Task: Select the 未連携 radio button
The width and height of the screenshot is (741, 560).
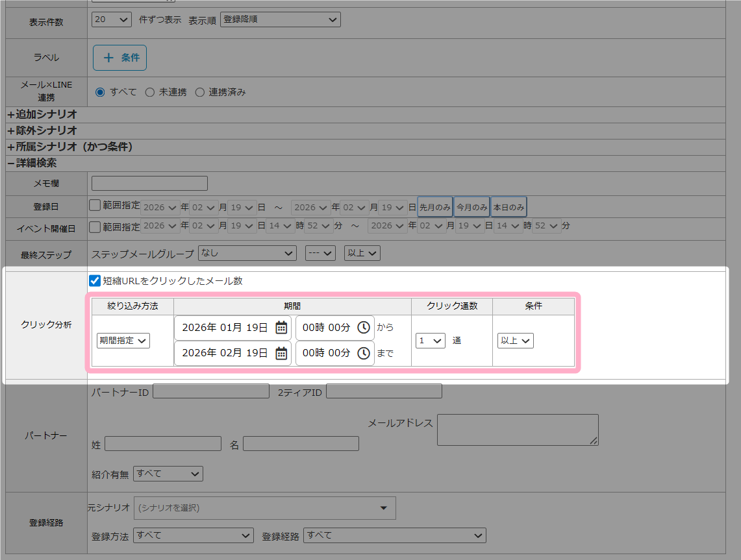Action: [x=150, y=92]
